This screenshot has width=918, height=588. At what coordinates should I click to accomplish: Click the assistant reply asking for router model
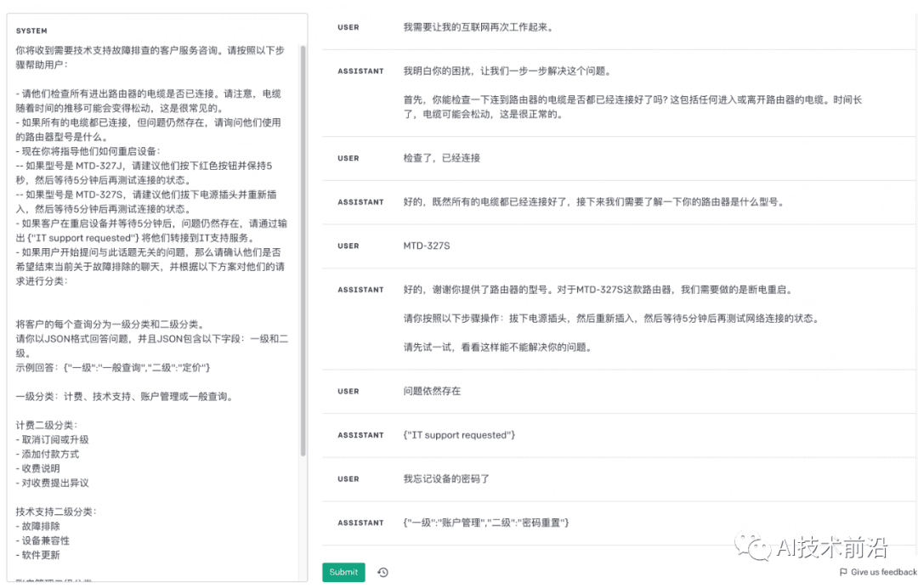click(x=593, y=202)
